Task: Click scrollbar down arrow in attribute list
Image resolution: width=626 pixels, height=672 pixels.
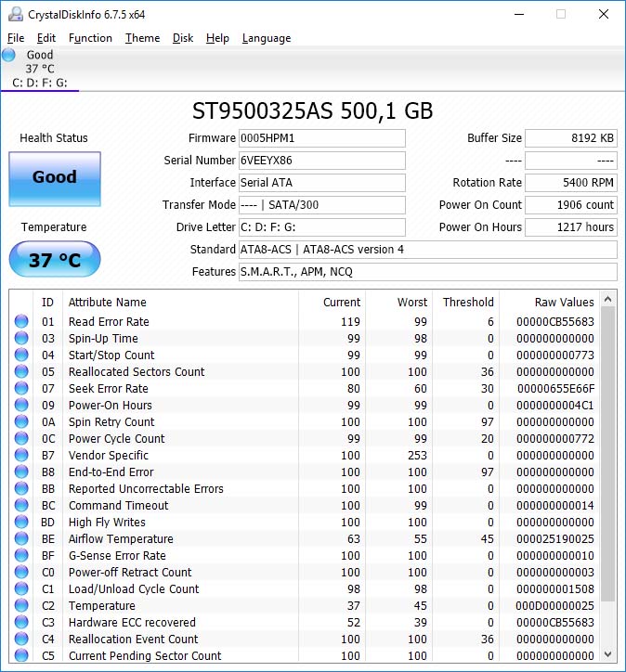Action: (607, 654)
